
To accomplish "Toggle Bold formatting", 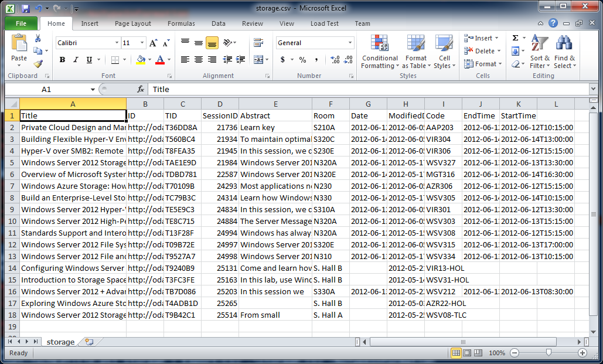I will coord(62,60).
